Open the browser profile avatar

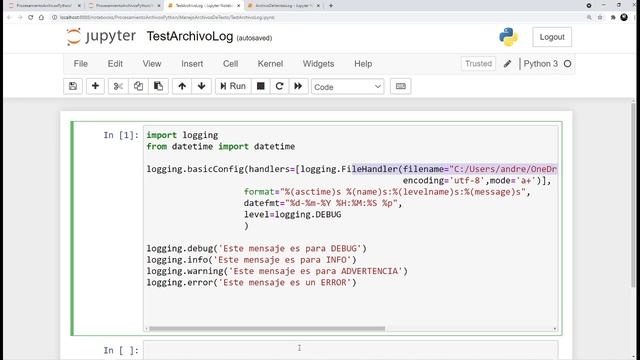(624, 17)
